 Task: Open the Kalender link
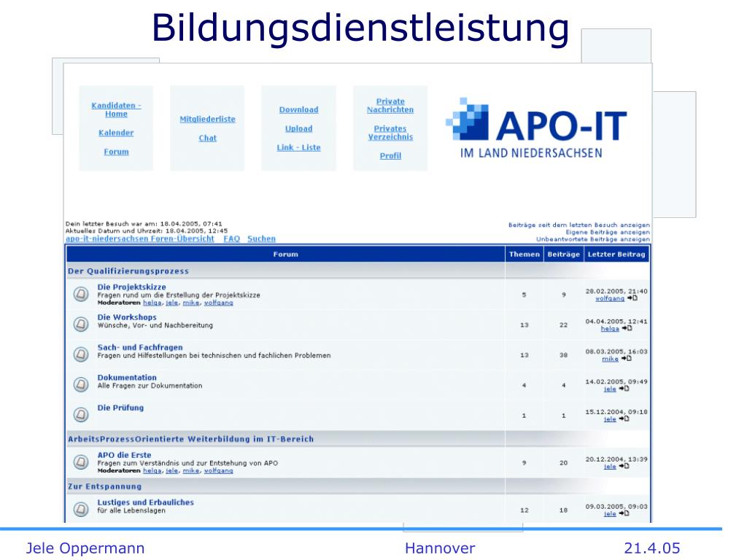[x=116, y=133]
